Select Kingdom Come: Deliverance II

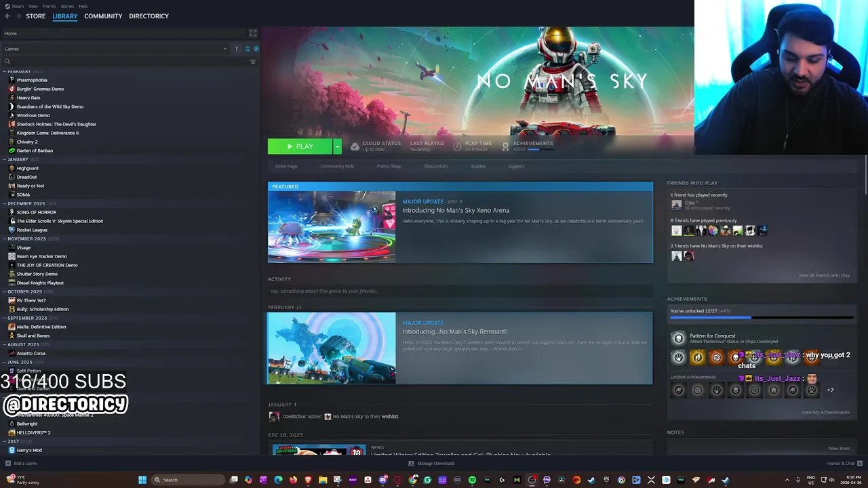click(x=47, y=133)
